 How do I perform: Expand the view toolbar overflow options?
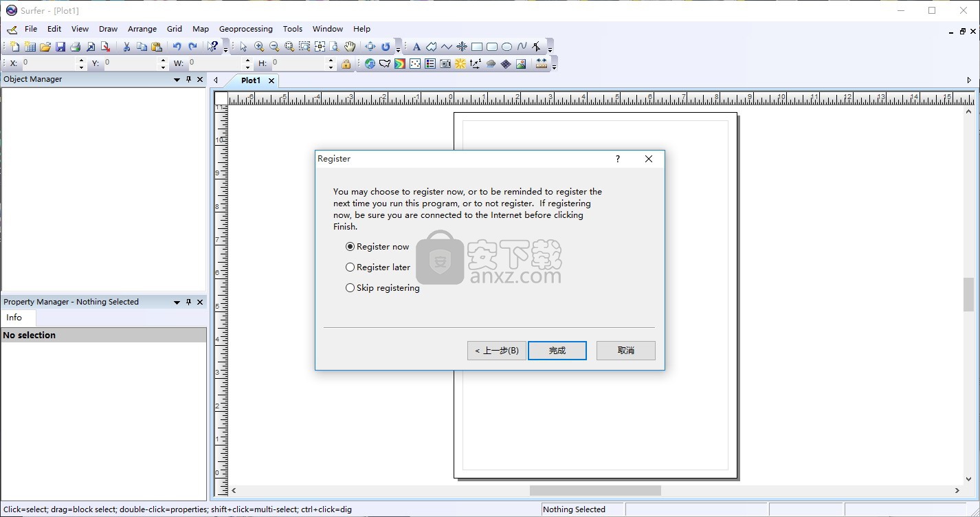(398, 49)
